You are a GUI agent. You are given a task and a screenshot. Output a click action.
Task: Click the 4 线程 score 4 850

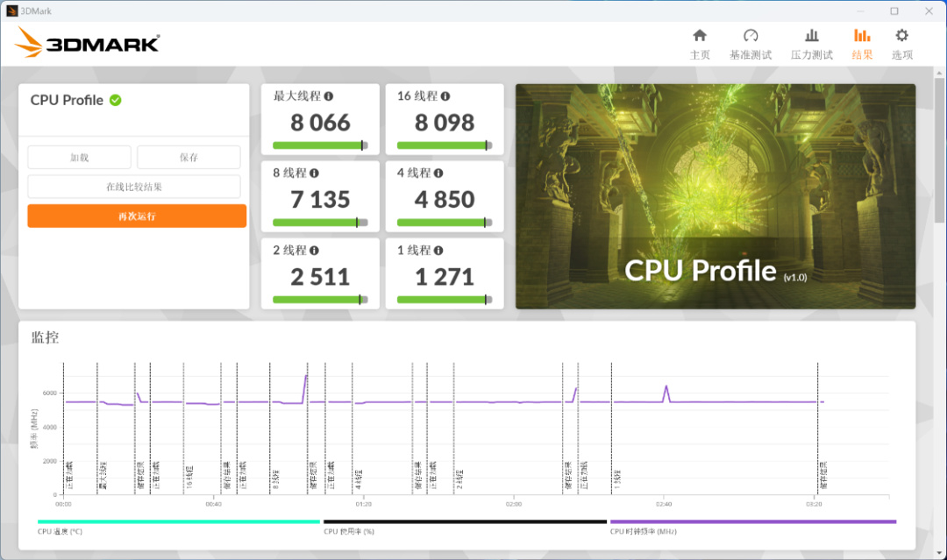tap(445, 200)
